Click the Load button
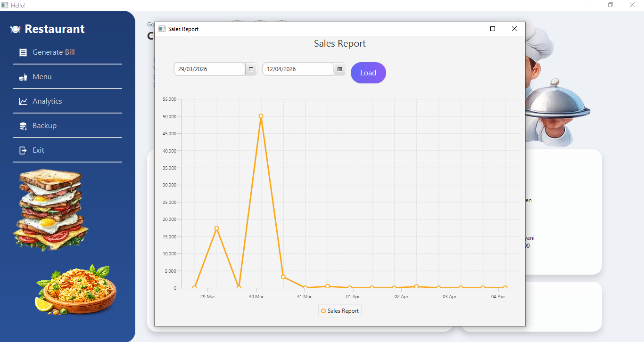Screen dimensions: 644x342 tap(368, 73)
